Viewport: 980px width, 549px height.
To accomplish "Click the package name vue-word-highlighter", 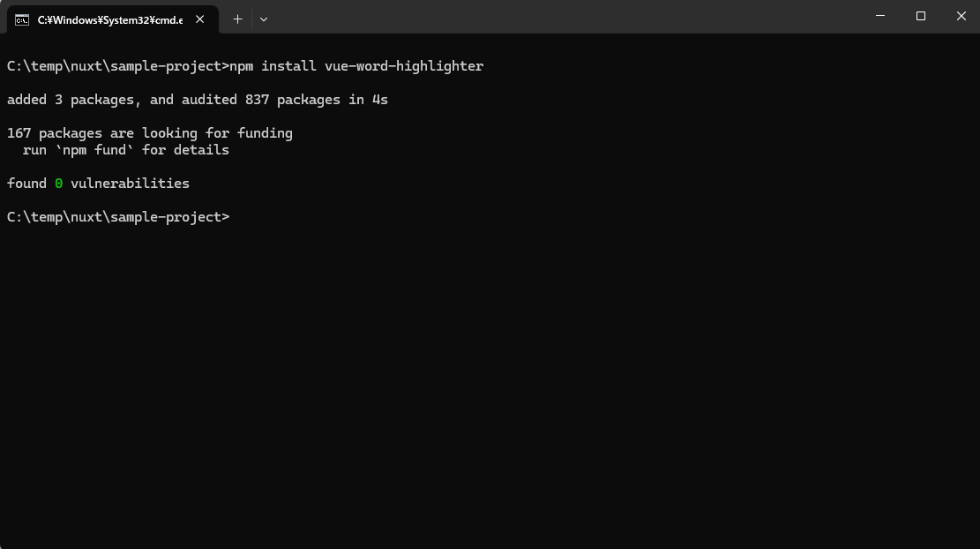I will pos(404,66).
